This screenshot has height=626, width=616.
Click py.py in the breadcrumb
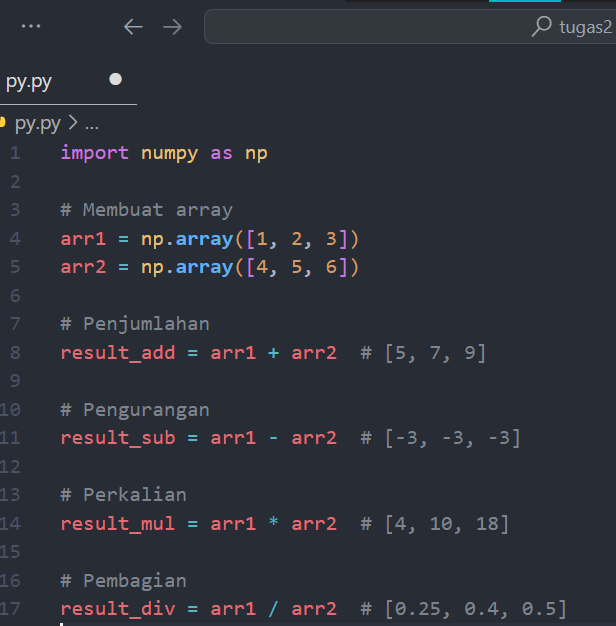(x=38, y=124)
